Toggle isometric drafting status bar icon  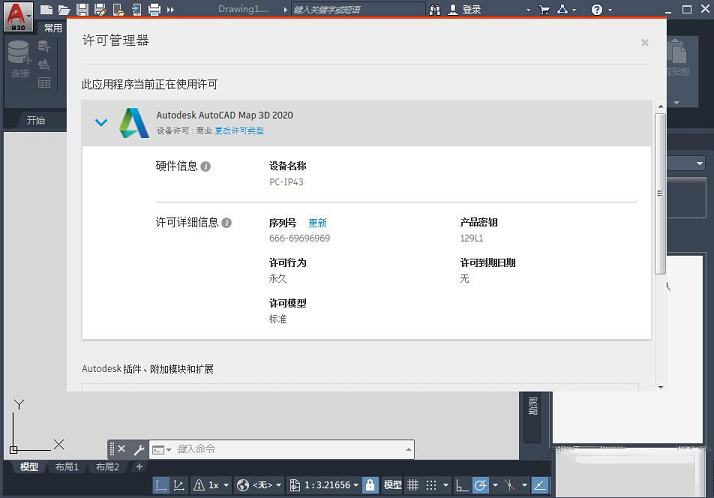coord(510,485)
